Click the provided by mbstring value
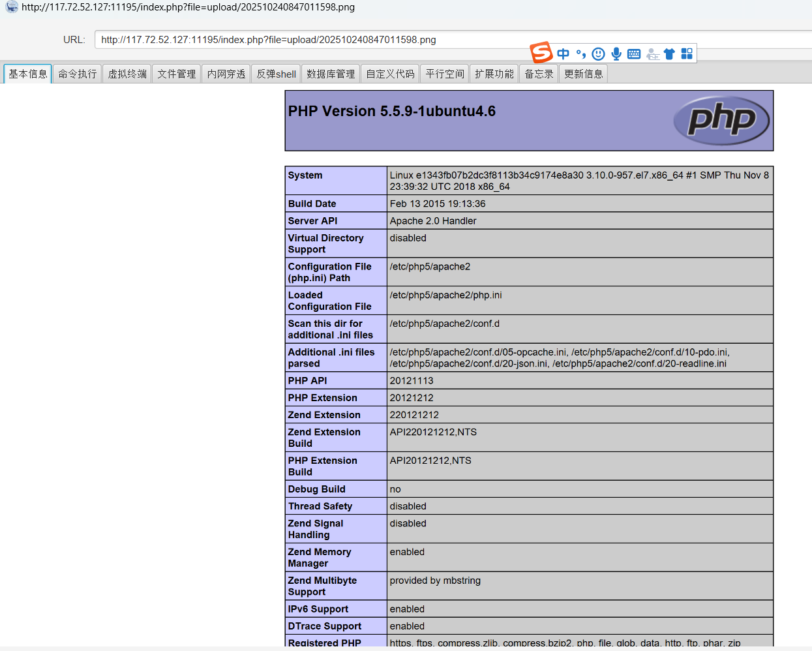The height and width of the screenshot is (651, 812). coord(435,581)
